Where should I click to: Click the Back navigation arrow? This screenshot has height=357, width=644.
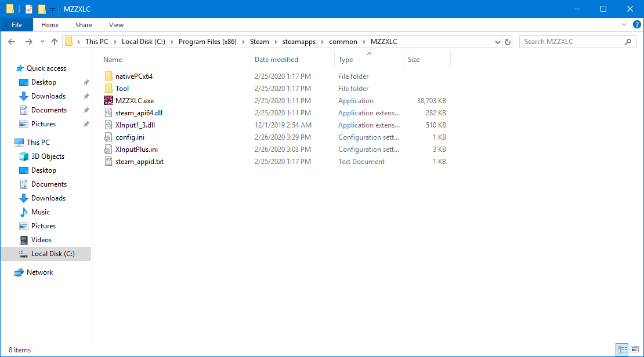12,42
